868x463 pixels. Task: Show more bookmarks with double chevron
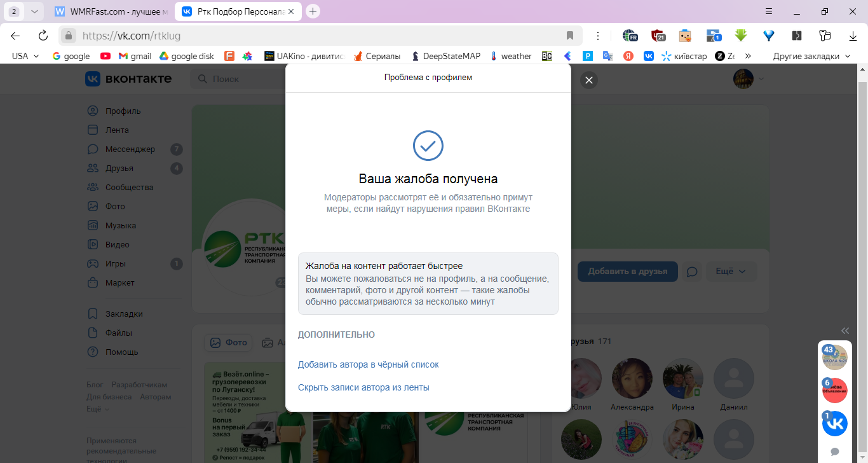[x=748, y=56]
